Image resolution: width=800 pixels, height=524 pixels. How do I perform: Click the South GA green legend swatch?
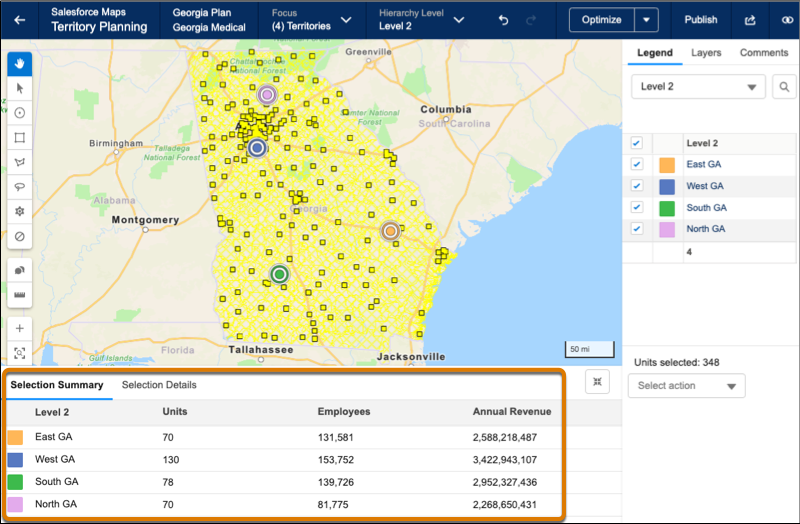pos(667,208)
